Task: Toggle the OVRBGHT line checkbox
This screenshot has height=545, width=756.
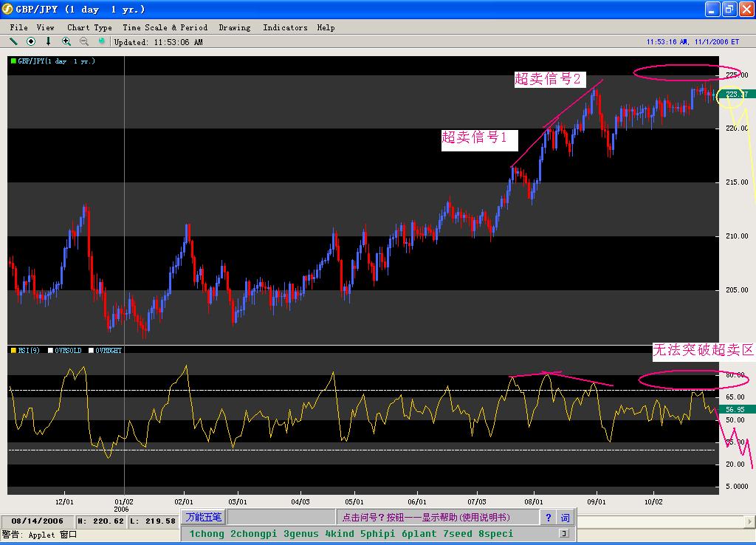Action: 91,350
